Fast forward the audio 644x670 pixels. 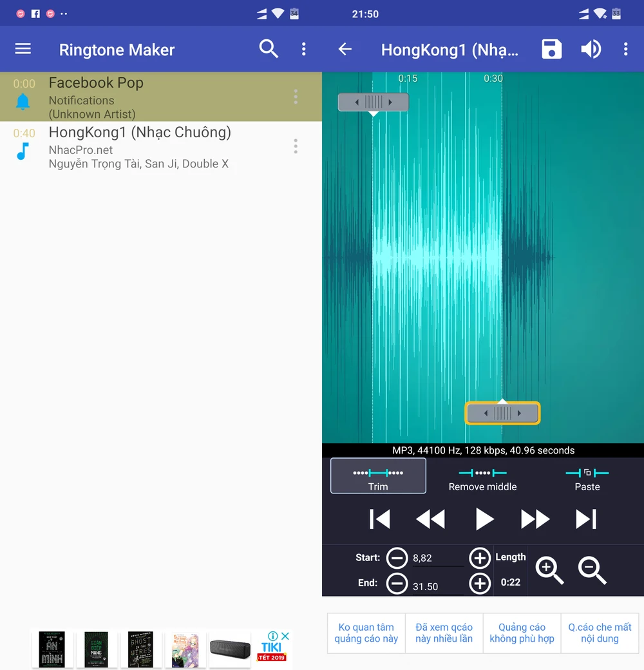[x=535, y=519]
